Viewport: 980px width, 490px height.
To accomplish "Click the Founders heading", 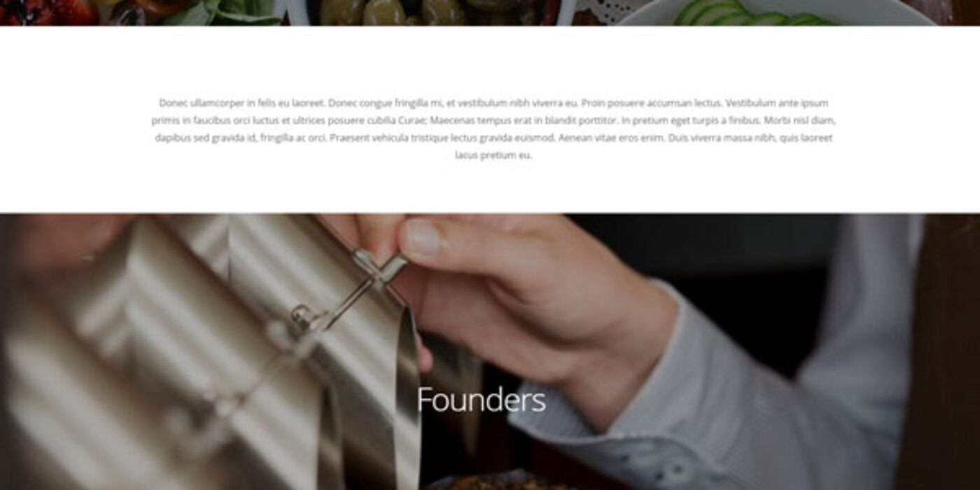I will point(481,400).
